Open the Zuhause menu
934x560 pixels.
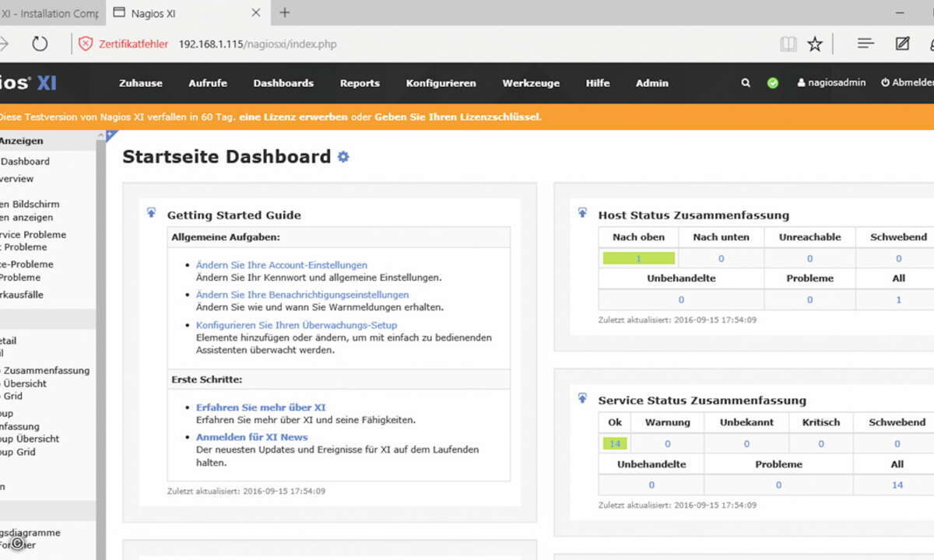click(141, 83)
